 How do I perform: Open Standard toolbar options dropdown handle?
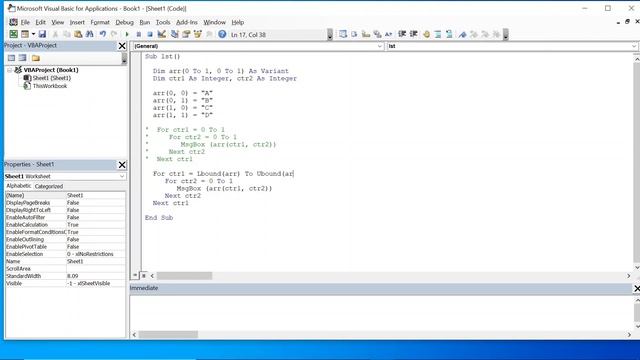(330, 35)
